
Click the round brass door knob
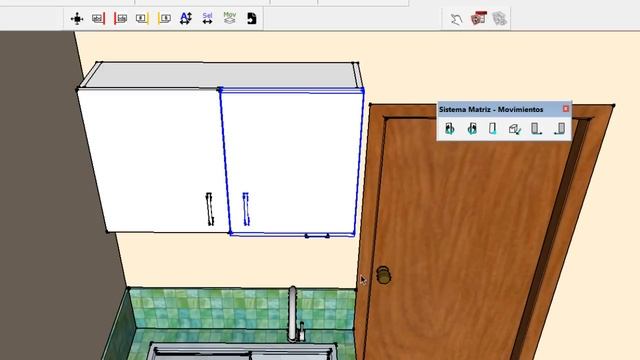[x=383, y=275]
